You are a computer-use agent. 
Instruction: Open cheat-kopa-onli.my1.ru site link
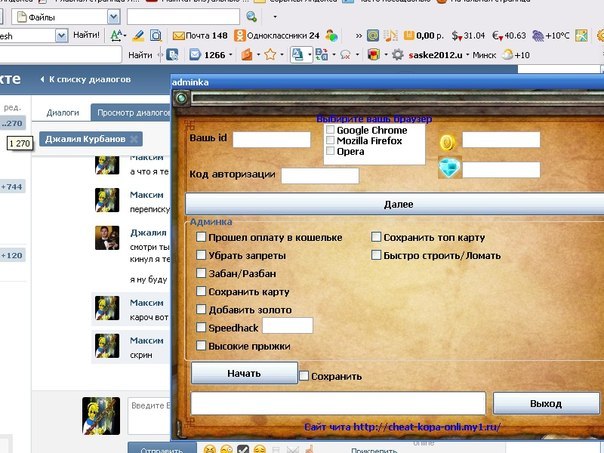tap(427, 427)
